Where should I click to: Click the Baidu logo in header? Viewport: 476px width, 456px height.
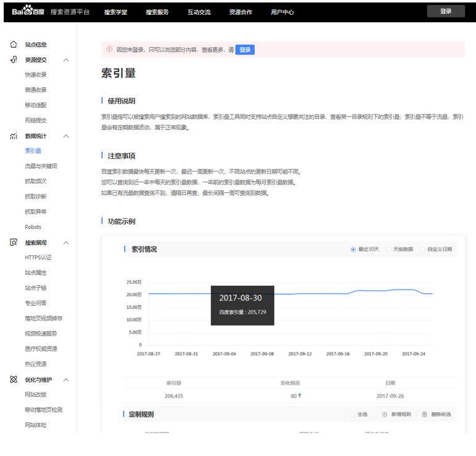pyautogui.click(x=28, y=11)
